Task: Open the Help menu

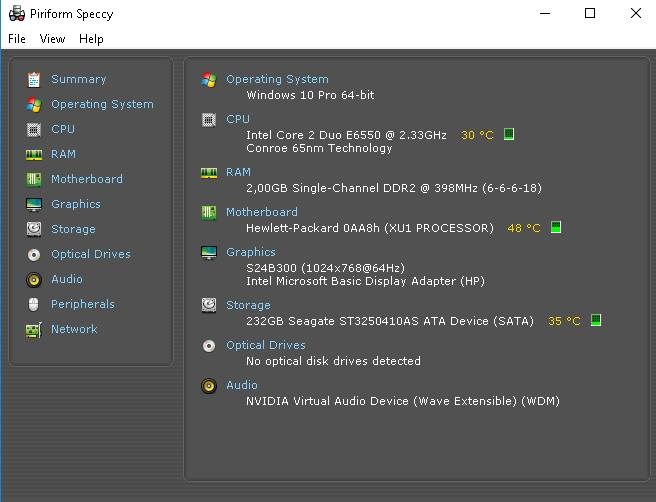Action: pos(91,39)
